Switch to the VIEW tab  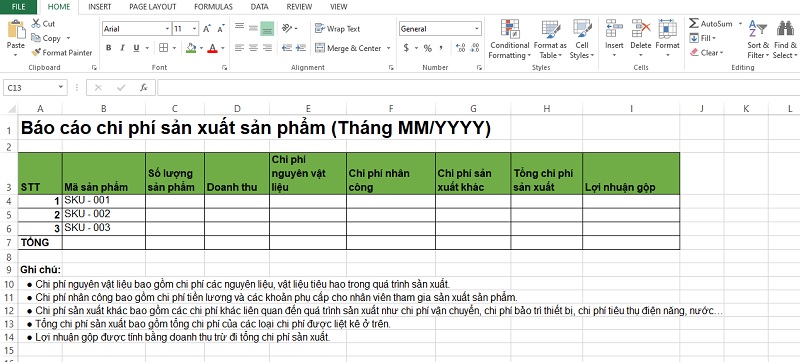tap(339, 7)
